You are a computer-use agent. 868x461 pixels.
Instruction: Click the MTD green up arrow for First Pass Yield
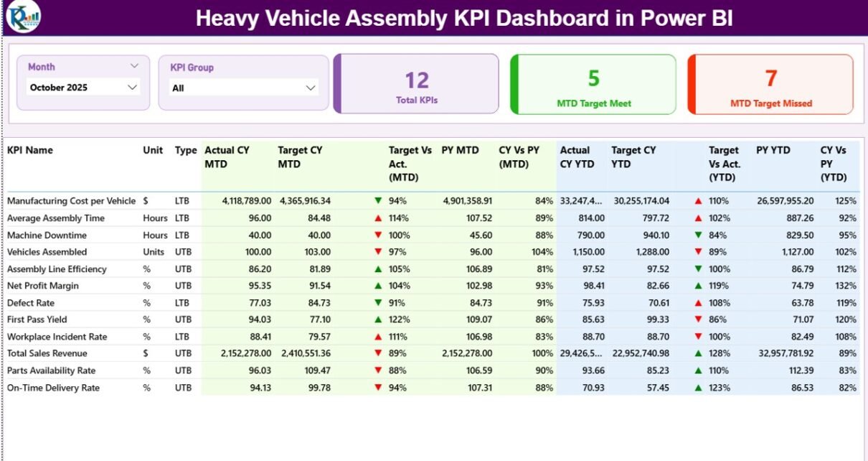(x=378, y=320)
